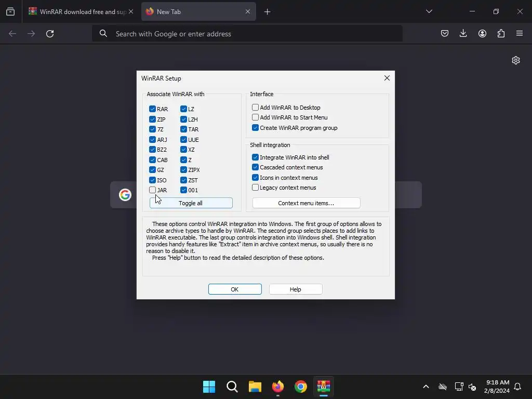Image resolution: width=532 pixels, height=399 pixels.
Task: Open network status tray icon
Action: pos(459,387)
